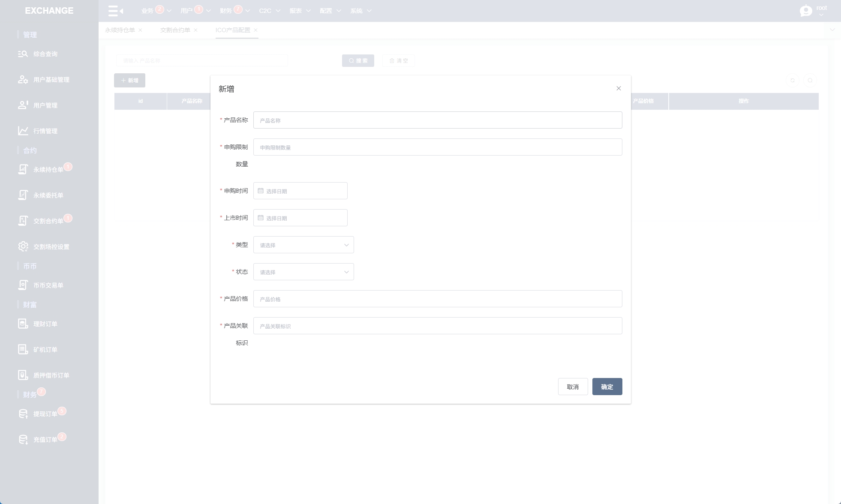The width and height of the screenshot is (841, 504).
Task: Open 综合查询 search icon in sidebar
Action: click(x=23, y=54)
